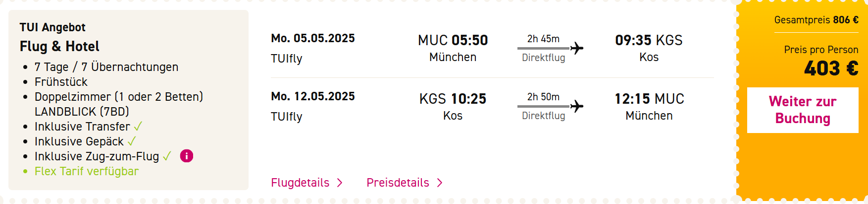Screen dimensions: 868x204
Task: Click the Gesamtpreis 806 € label
Action: (816, 20)
